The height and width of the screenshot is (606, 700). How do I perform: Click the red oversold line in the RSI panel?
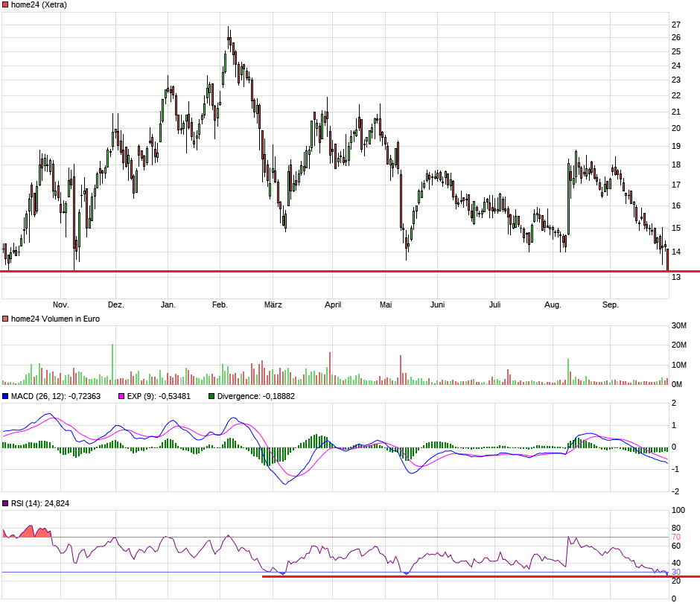pyautogui.click(x=447, y=575)
